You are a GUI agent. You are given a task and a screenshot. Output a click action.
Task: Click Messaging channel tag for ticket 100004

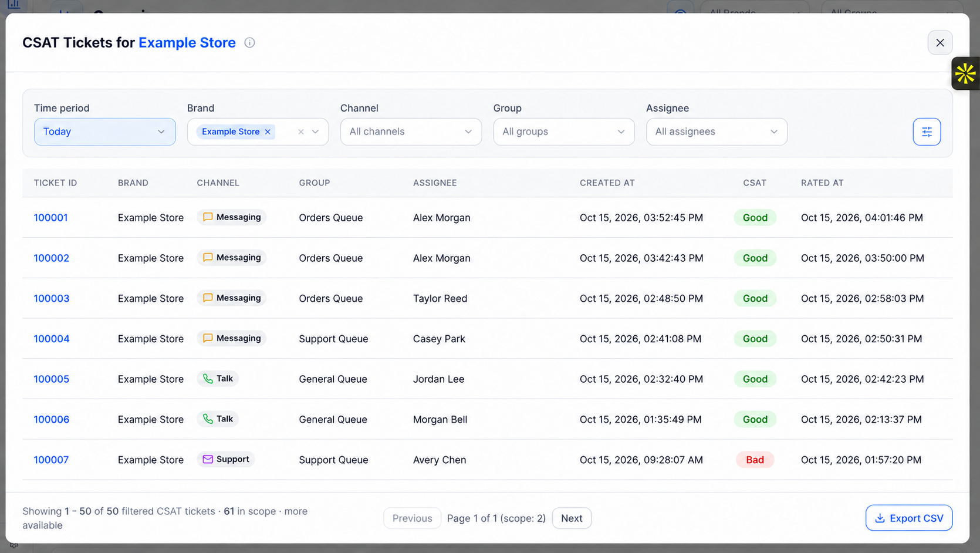(232, 338)
